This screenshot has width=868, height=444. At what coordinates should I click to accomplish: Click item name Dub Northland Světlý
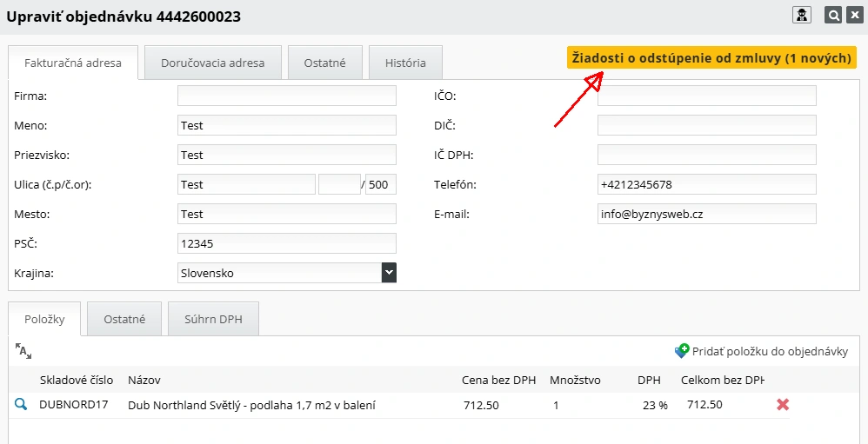[252, 405]
